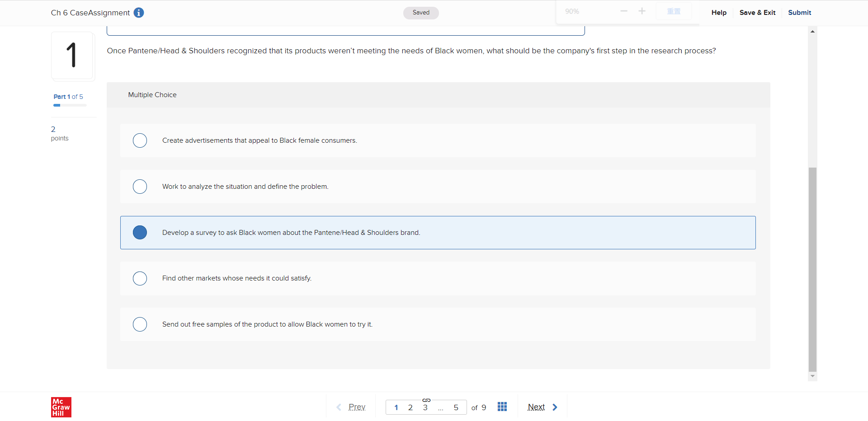The width and height of the screenshot is (868, 421).
Task: Click the zoom reset button
Action: coord(674,11)
